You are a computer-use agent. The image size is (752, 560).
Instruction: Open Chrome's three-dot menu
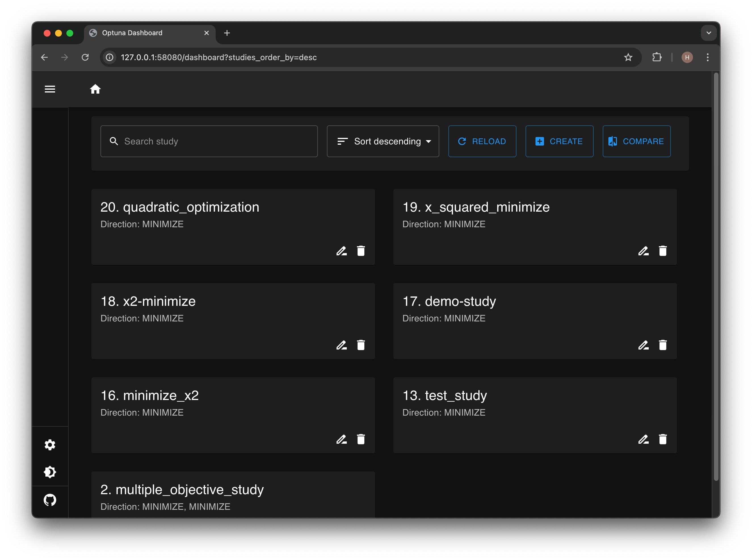(x=707, y=57)
